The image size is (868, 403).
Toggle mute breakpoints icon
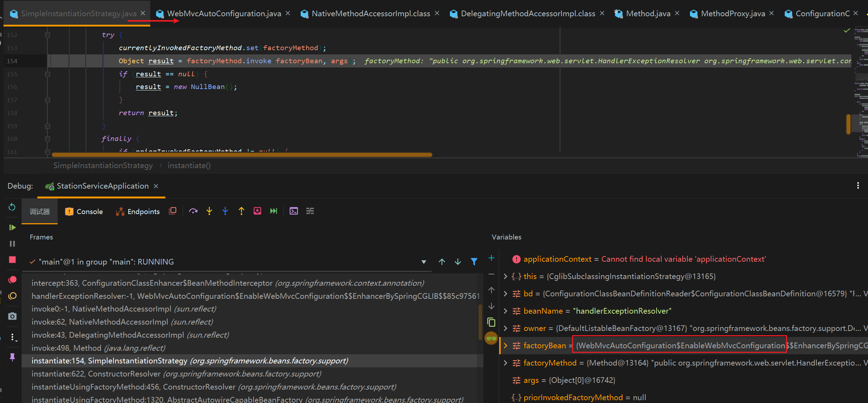(12, 296)
